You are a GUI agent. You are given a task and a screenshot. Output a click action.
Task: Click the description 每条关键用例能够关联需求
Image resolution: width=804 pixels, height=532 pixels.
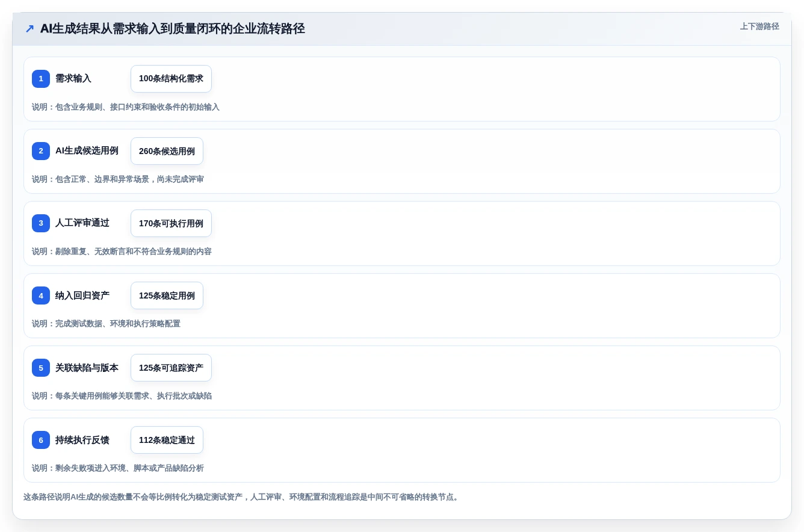(x=122, y=396)
